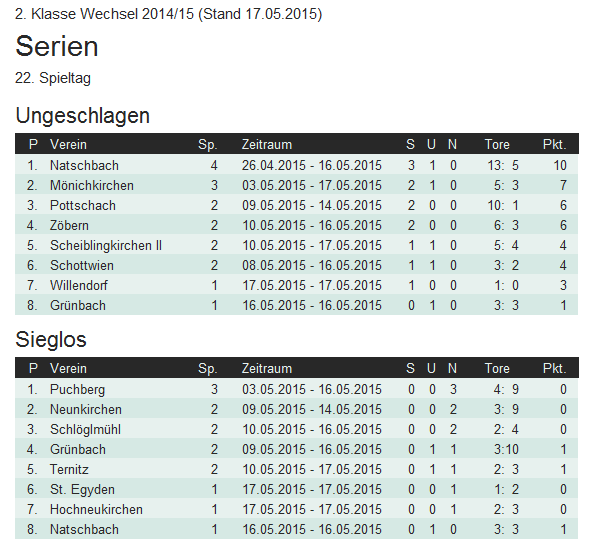Select Willendorf club row
The image size is (593, 546).
pos(296,285)
